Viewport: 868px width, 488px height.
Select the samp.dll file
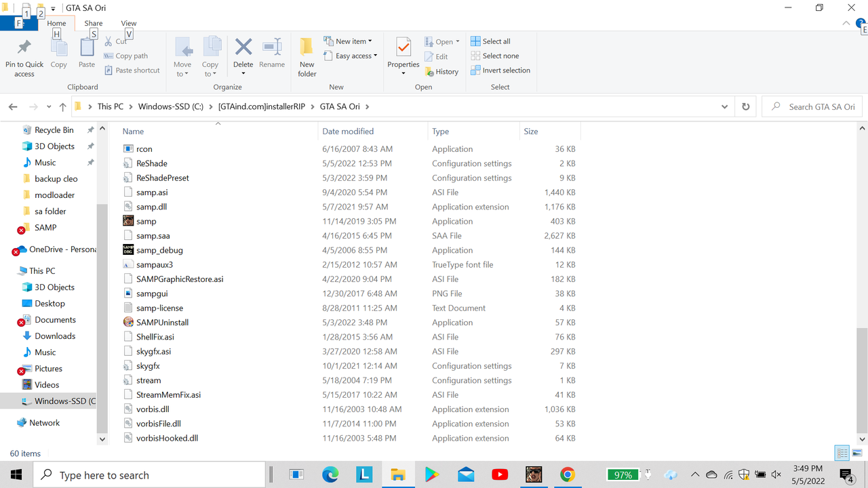pyautogui.click(x=153, y=207)
